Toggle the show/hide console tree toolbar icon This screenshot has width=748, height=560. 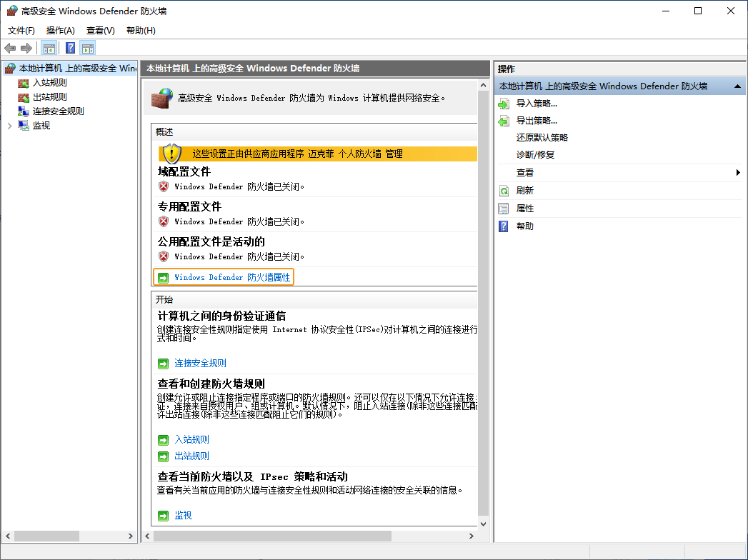(48, 48)
